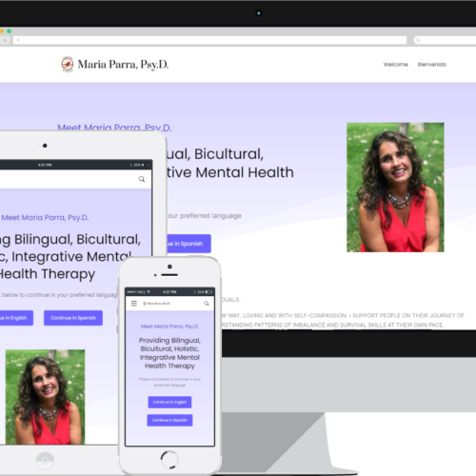Click the desktop browser search icon
Image resolution: width=476 pixels, height=476 pixels.
418,40
